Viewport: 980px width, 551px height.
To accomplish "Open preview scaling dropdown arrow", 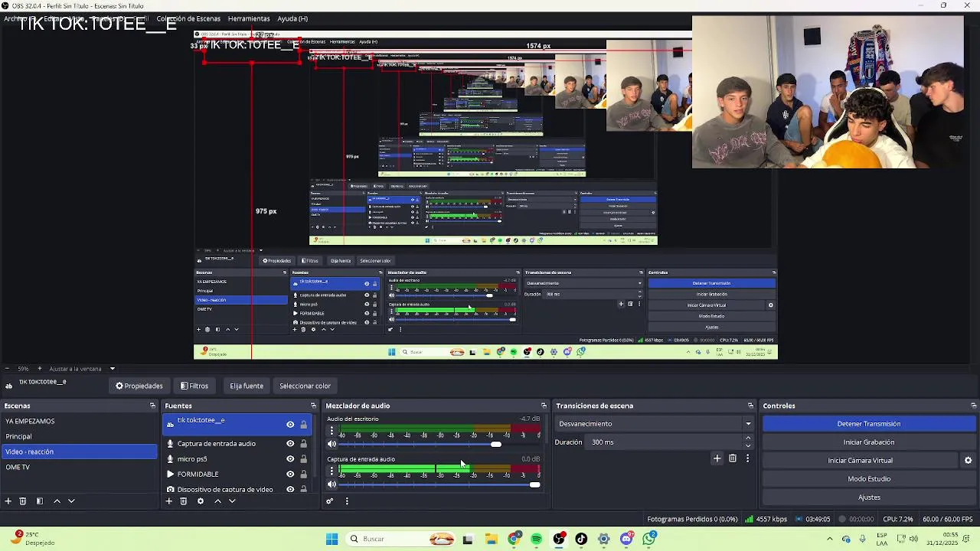I will point(113,369).
